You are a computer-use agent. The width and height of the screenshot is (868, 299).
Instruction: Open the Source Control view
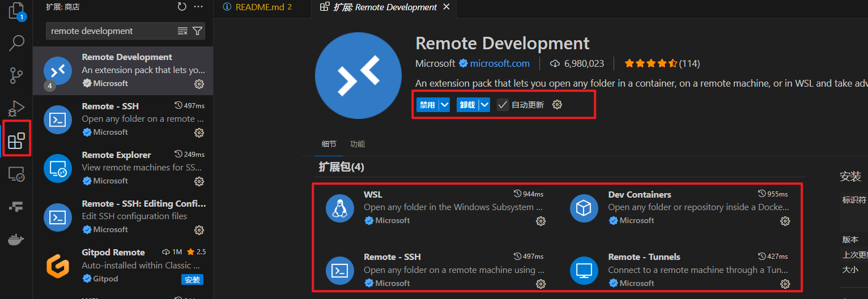point(16,75)
